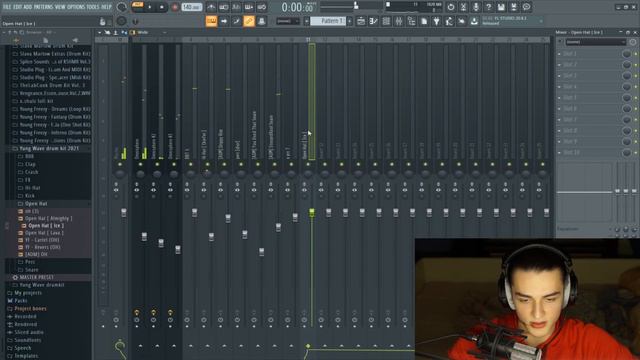Expand the 808 folder

point(29,156)
